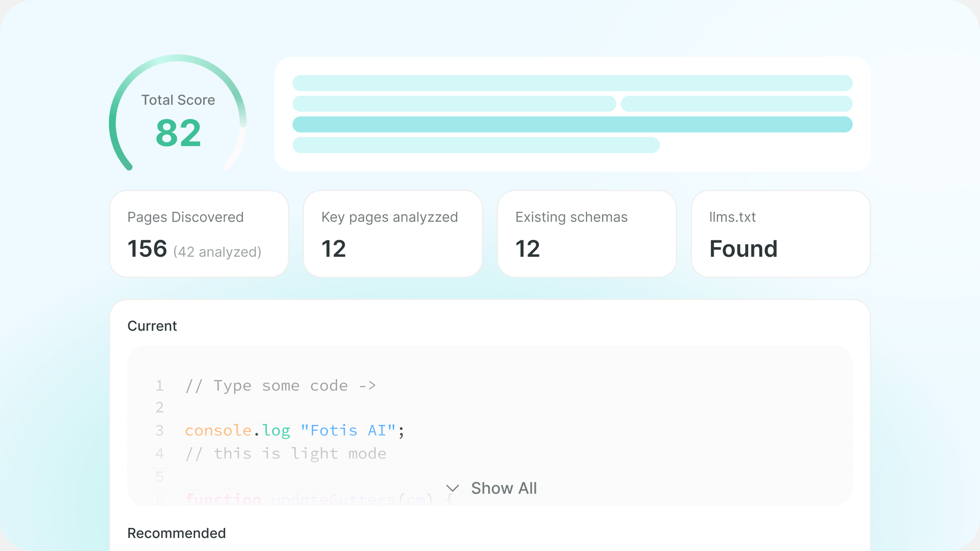The image size is (980, 551).
Task: Click the "// this is light mode" comment
Action: tap(286, 454)
